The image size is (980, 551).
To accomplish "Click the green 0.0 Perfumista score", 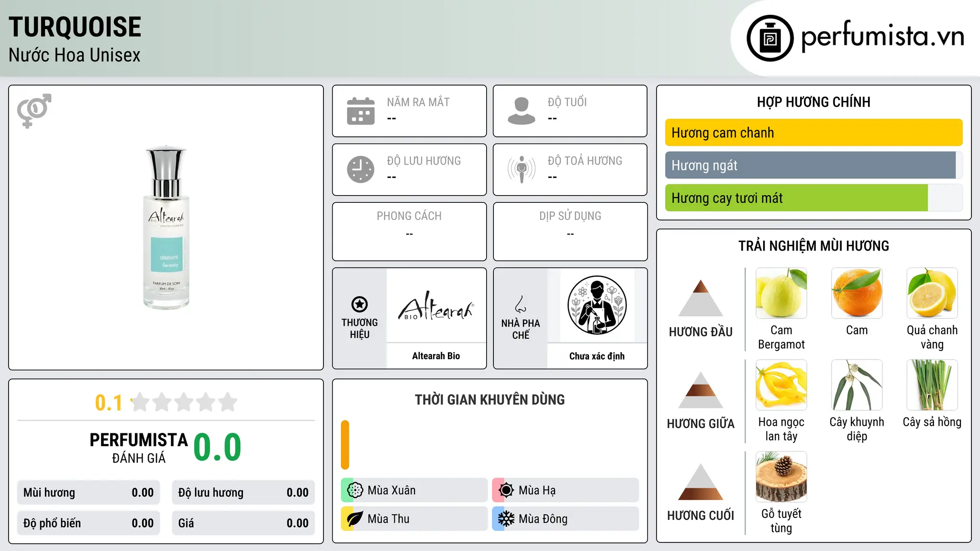I will [217, 447].
